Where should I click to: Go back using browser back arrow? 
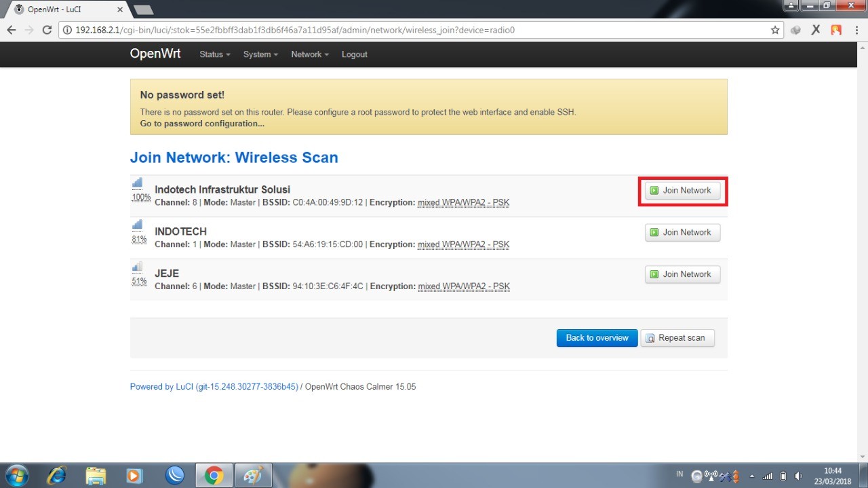pyautogui.click(x=11, y=30)
